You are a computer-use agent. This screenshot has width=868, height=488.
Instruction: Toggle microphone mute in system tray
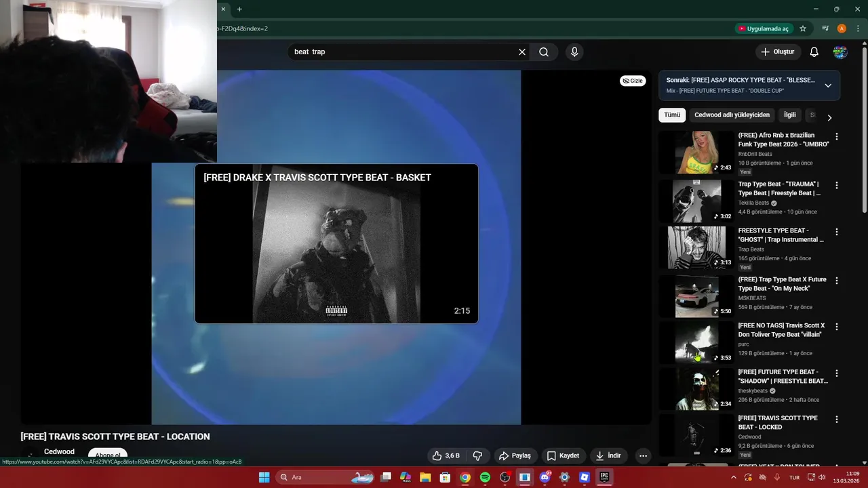point(776,477)
